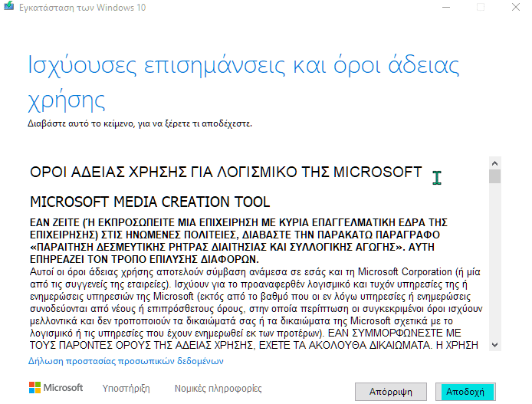
Task: Click the scrollbar up arrow in the license text
Action: [494, 163]
